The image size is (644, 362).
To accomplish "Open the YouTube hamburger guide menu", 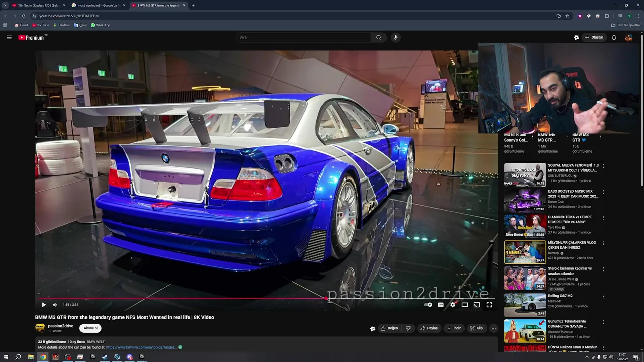I will 9,37.
